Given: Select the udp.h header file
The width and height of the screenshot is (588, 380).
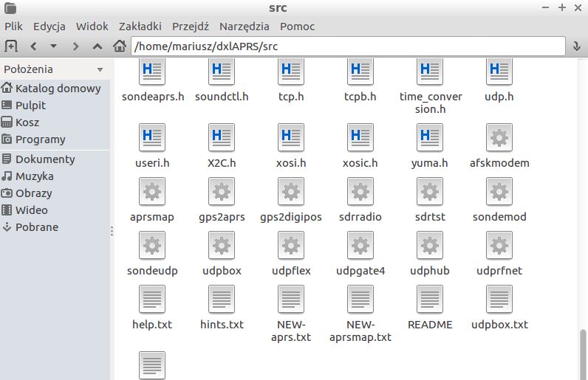Looking at the screenshot, I should click(x=499, y=80).
